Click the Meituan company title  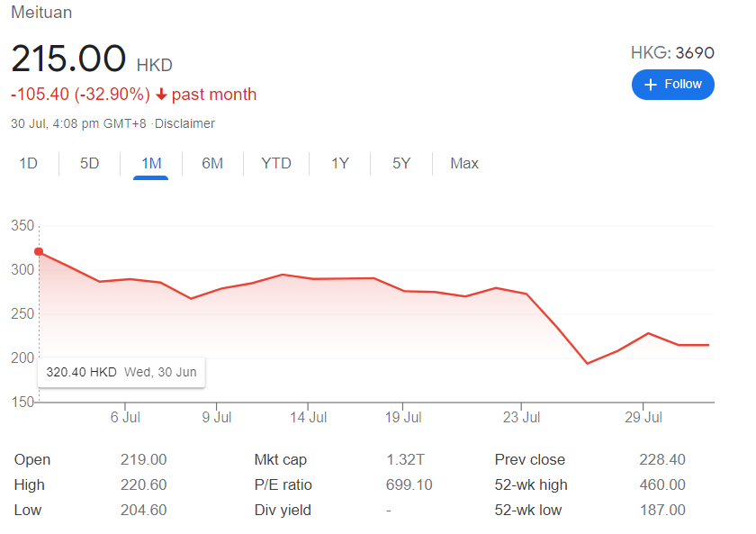[41, 13]
